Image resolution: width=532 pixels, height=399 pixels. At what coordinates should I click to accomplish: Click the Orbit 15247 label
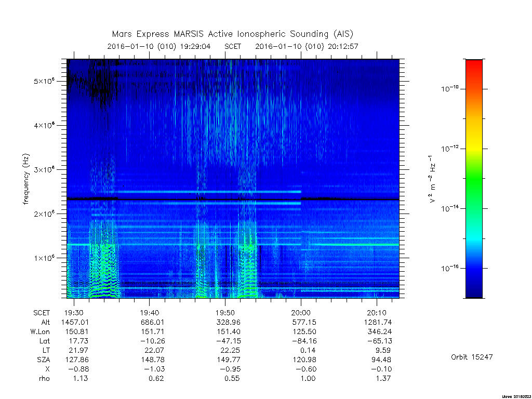[472, 357]
